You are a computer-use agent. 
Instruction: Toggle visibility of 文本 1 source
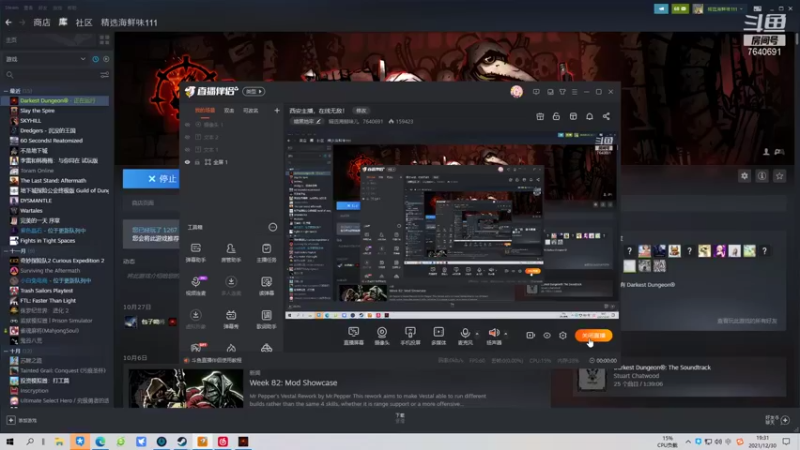pos(187,149)
